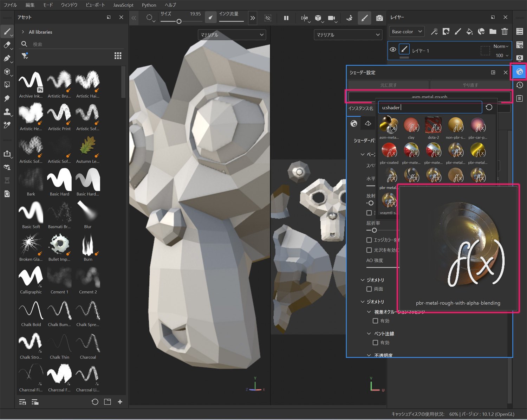This screenshot has width=527, height=420.
Task: Select the Clone stamp tool
Action: pos(7,112)
